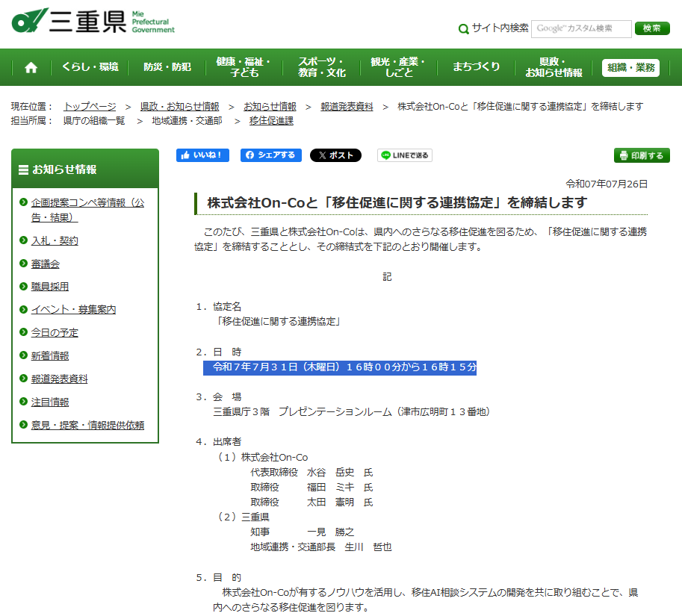This screenshot has width=682, height=616.
Task: Click the LINEで送る button
Action: coord(405,155)
